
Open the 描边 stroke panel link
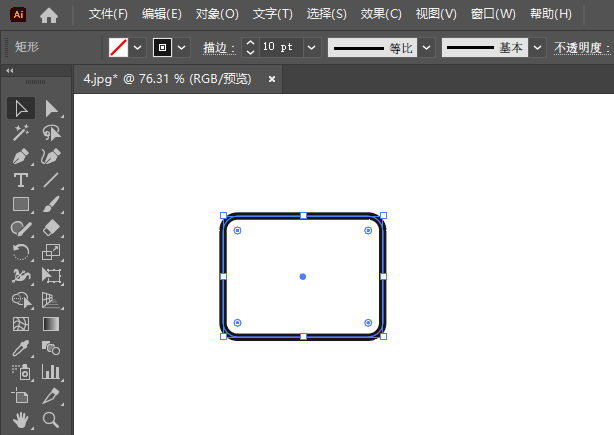click(x=219, y=48)
